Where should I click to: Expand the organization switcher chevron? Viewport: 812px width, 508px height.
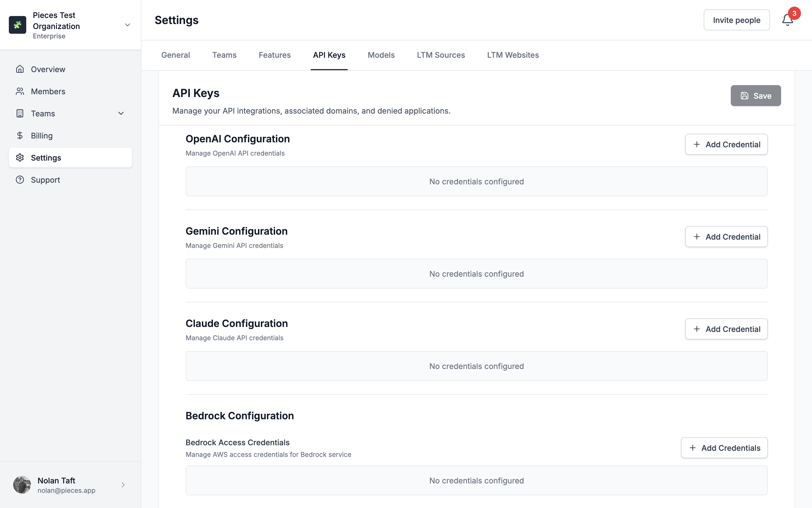point(128,25)
